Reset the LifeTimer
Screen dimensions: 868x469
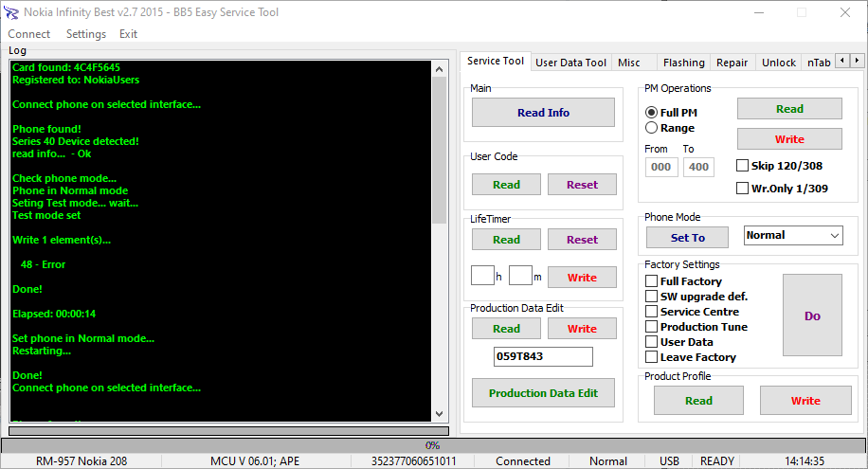[x=582, y=239]
